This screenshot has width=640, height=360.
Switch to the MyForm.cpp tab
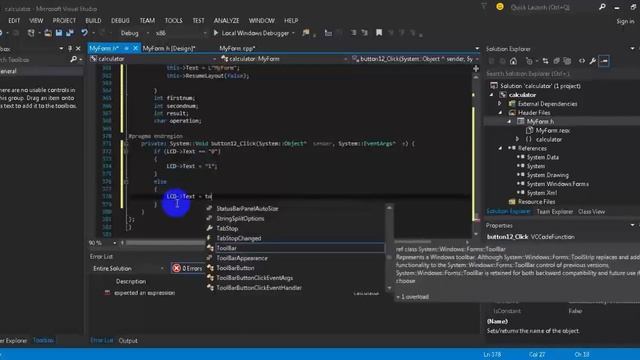(x=237, y=48)
